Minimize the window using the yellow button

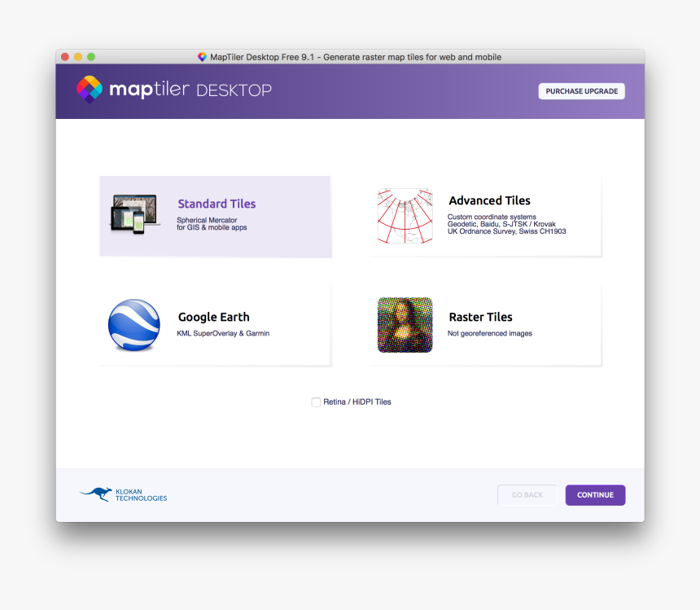coord(77,57)
